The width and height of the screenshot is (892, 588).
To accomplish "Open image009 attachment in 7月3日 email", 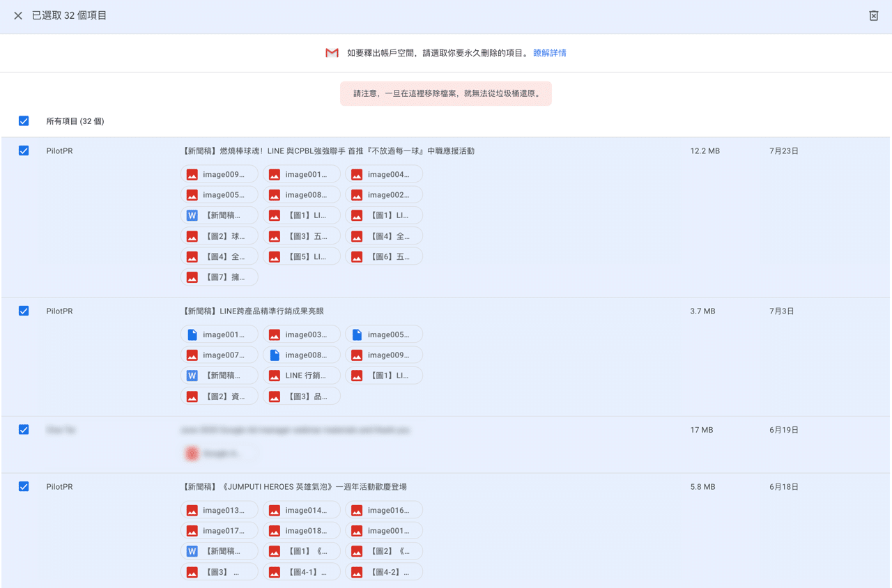I will click(384, 355).
